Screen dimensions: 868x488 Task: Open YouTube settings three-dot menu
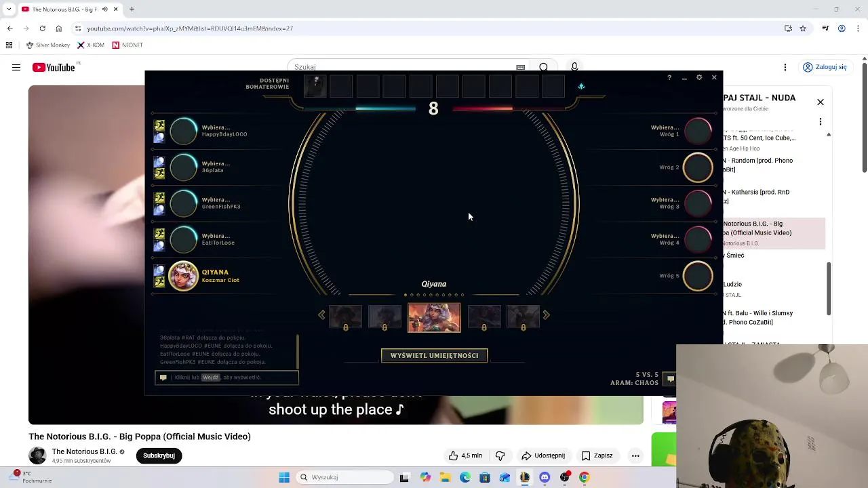coord(785,67)
